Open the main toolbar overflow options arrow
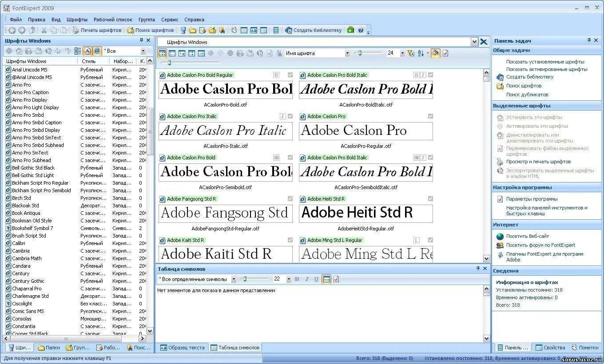Screen dimensions: 604x364 (368, 32)
